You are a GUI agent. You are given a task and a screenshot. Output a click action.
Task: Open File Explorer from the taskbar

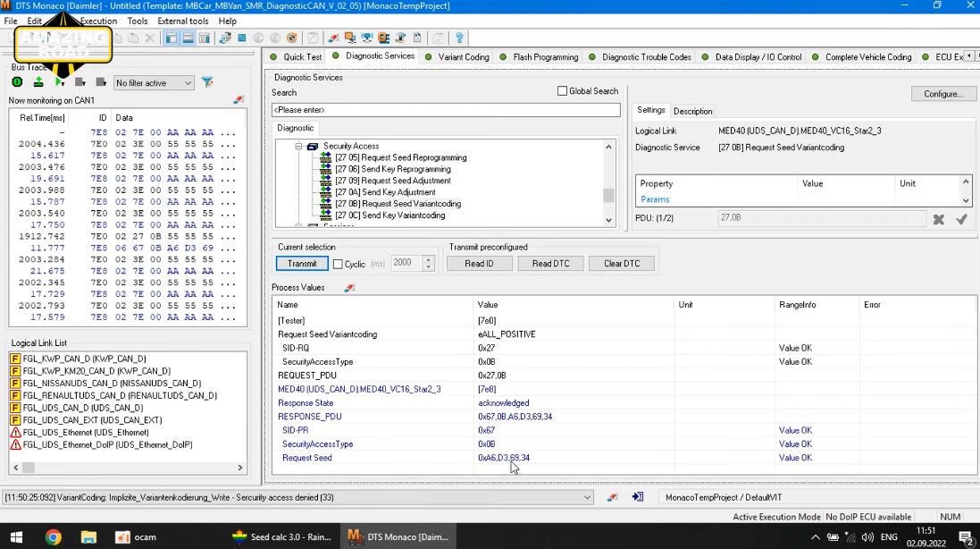point(88,536)
